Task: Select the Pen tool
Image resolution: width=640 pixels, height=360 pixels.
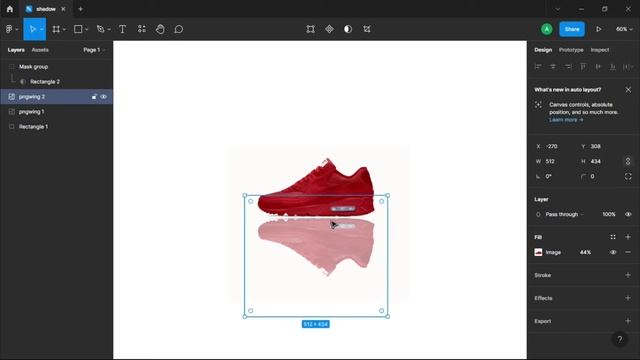Action: (100, 29)
